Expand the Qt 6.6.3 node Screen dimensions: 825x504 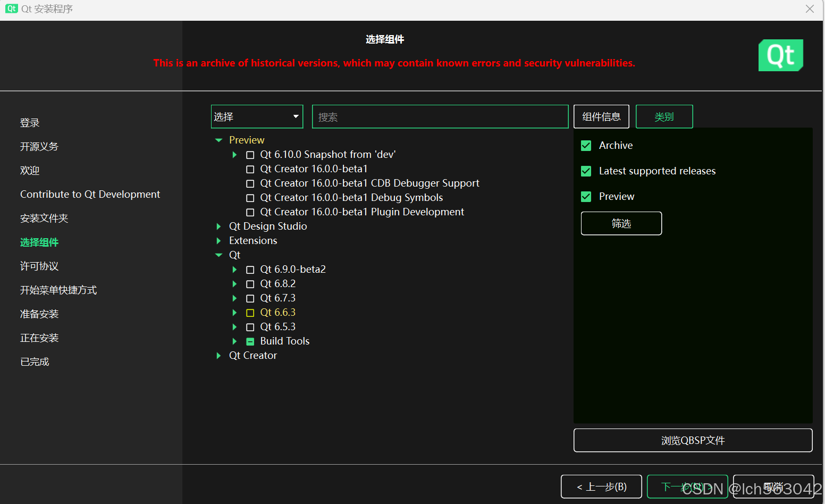(x=234, y=313)
